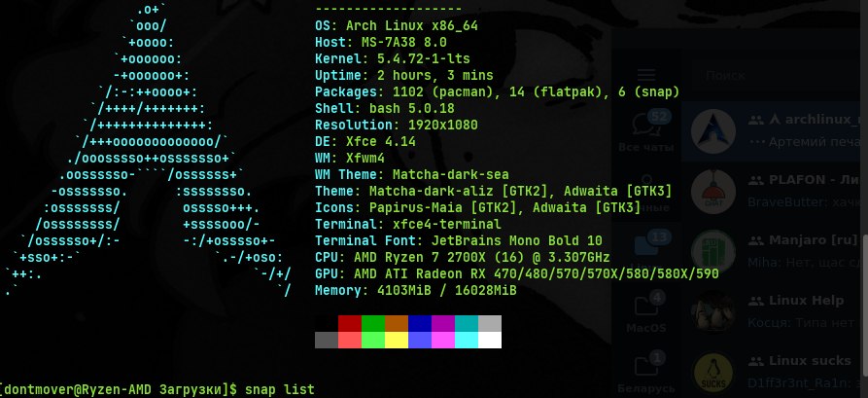Viewport: 868px width, 398px height.
Task: Click the PLAFON chat avatar
Action: coord(713,192)
